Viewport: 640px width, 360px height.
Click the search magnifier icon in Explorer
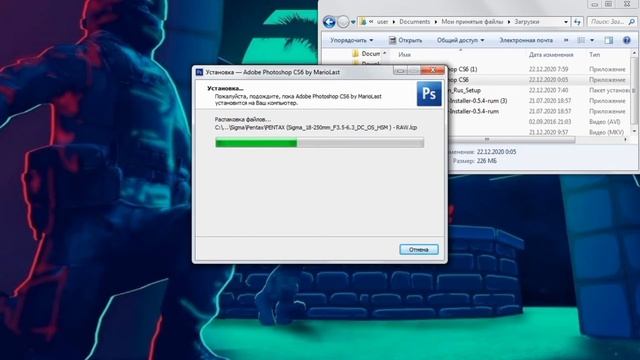[x=631, y=22]
